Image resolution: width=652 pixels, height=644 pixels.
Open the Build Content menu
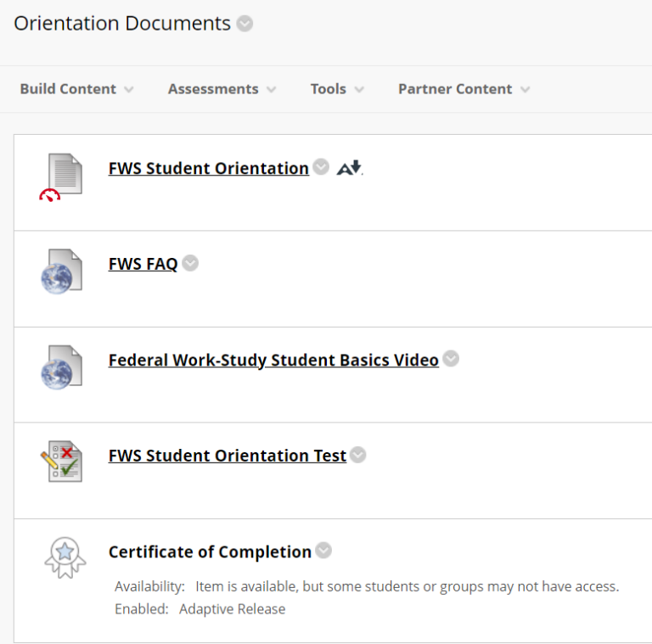(76, 89)
